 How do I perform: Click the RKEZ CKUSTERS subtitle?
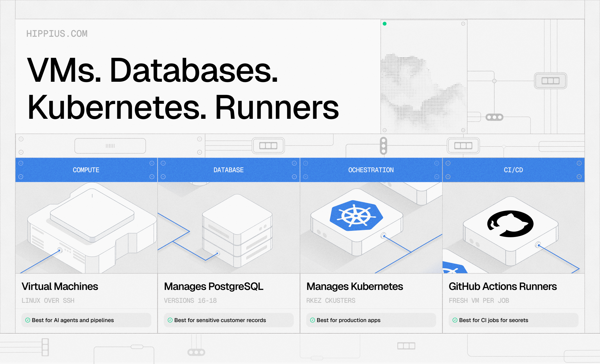coord(331,301)
